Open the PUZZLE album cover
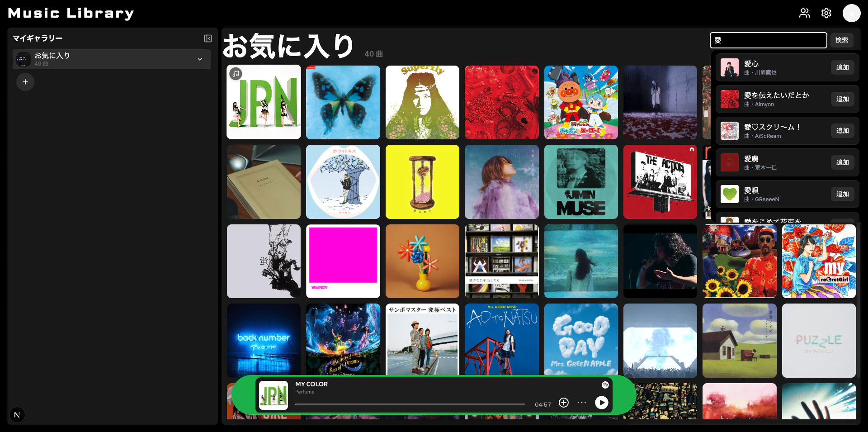Screen dimensions: 868x432 [819, 341]
